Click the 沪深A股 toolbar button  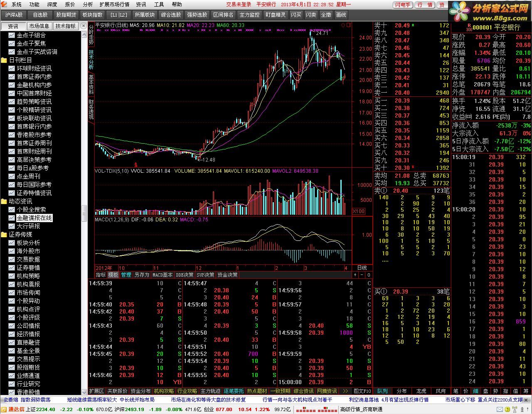(x=14, y=15)
